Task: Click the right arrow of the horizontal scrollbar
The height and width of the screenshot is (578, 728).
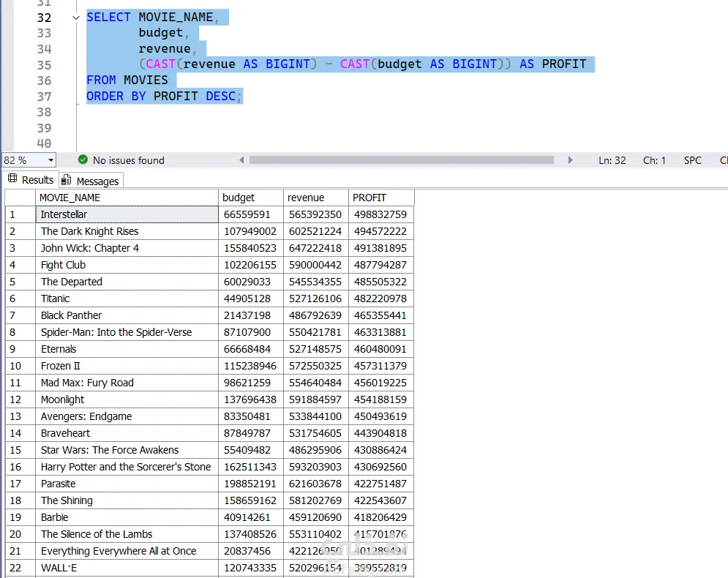Action: click(x=570, y=160)
